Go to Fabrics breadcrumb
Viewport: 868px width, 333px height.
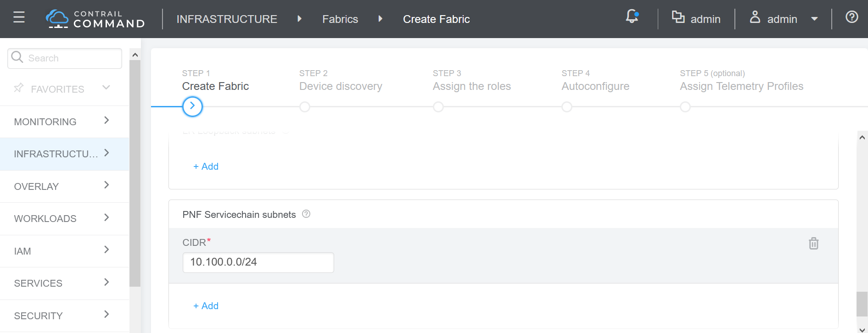(340, 19)
